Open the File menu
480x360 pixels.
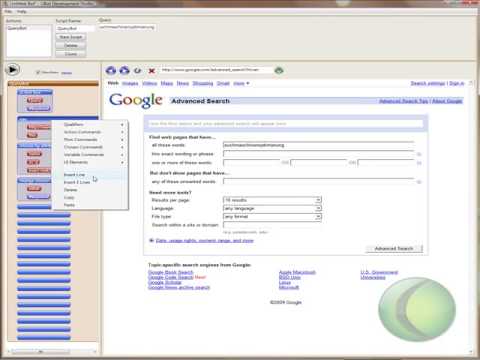(x=8, y=11)
